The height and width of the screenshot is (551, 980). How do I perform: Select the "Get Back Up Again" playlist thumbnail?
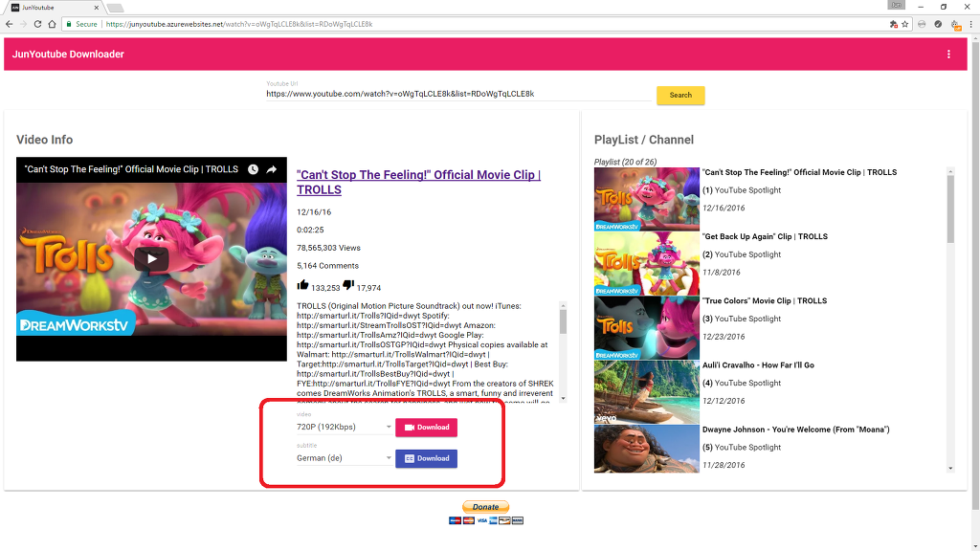[x=647, y=264]
